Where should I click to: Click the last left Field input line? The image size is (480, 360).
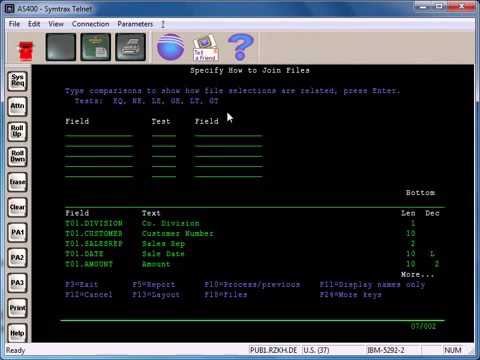(99, 174)
